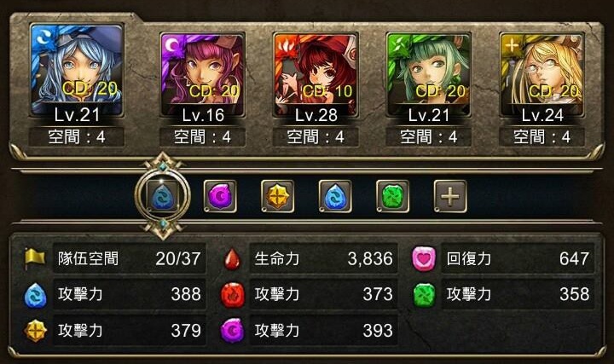Add a new team with plus button
The image size is (614, 364).
pos(450,196)
